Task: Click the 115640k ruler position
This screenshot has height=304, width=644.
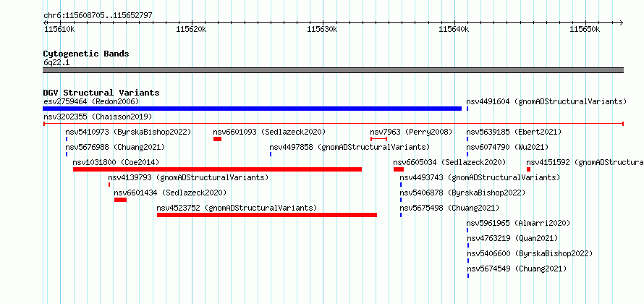Action: point(454,29)
